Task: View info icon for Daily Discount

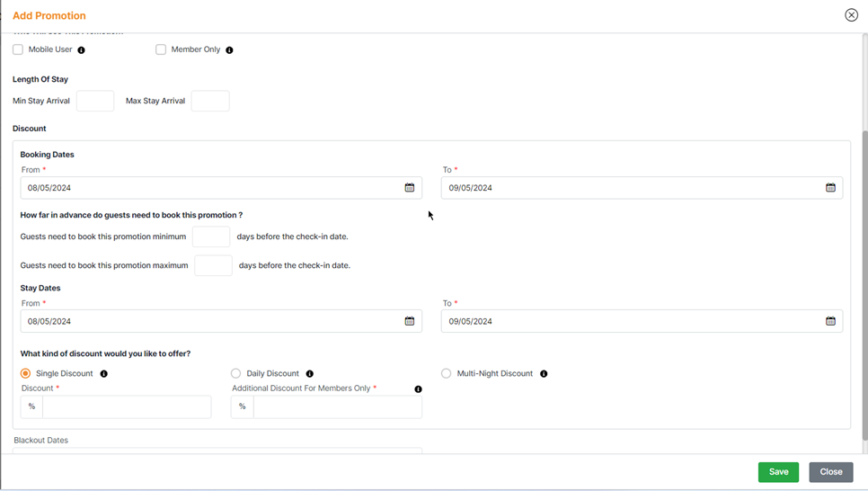Action: point(310,374)
